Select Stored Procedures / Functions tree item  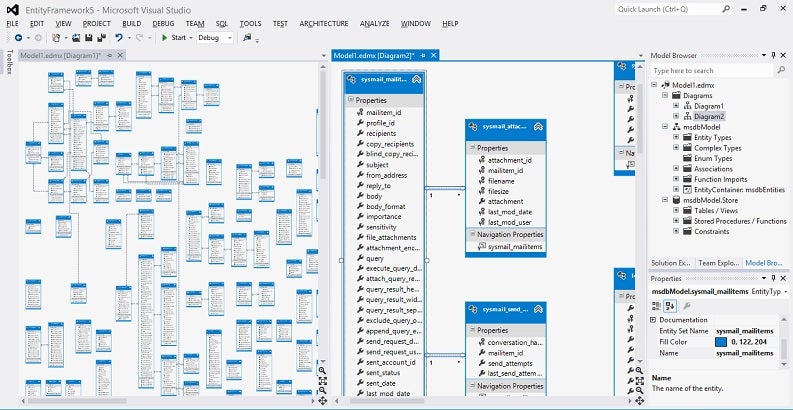[x=740, y=221]
